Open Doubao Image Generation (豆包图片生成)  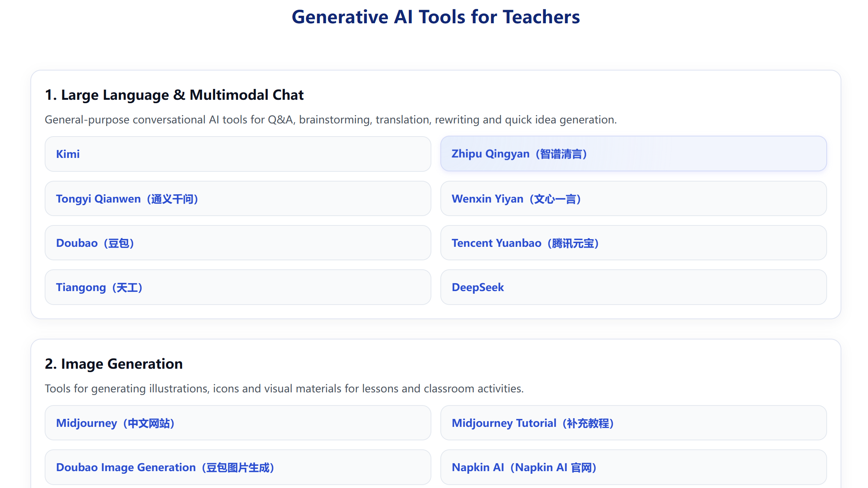point(165,467)
